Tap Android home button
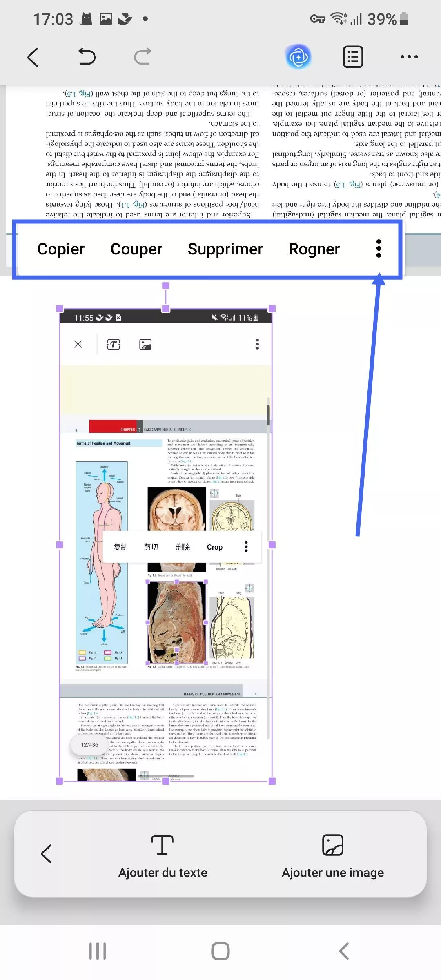 pyautogui.click(x=220, y=951)
